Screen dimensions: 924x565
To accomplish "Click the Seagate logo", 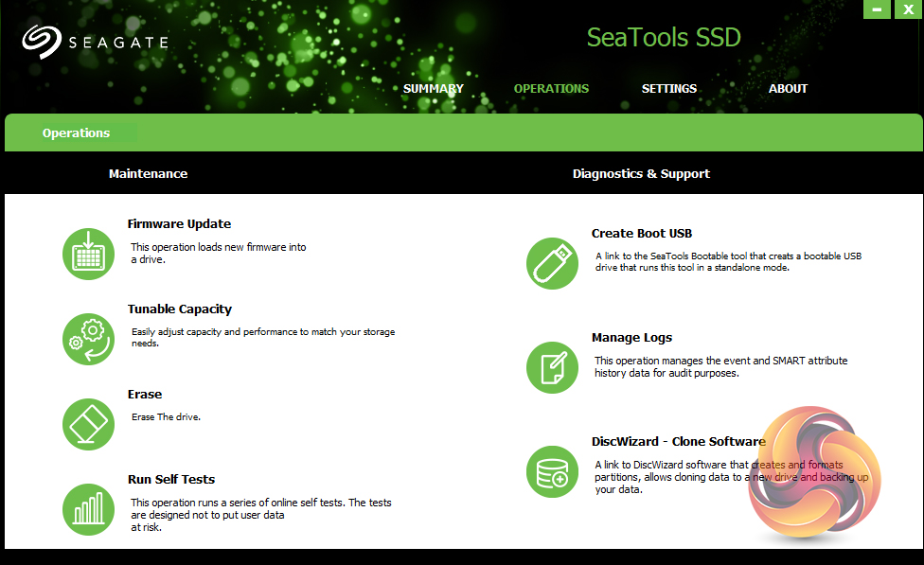I will [x=95, y=42].
